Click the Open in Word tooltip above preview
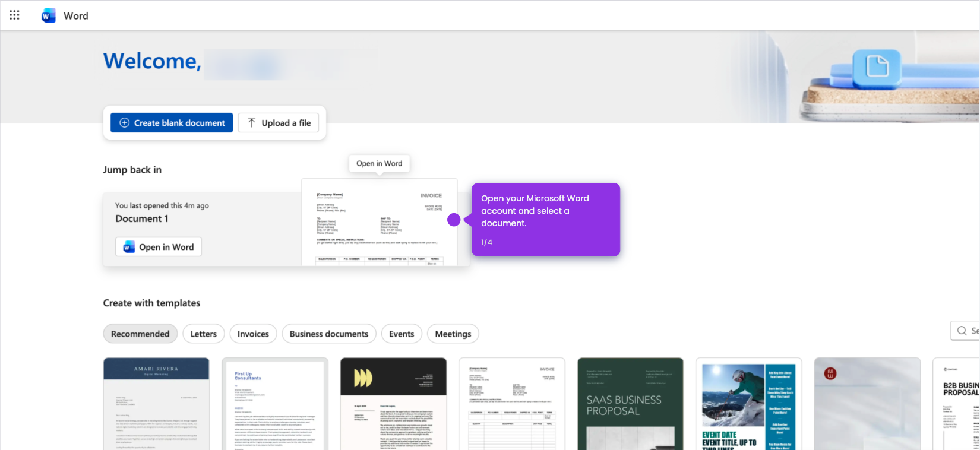The image size is (980, 450). point(380,163)
